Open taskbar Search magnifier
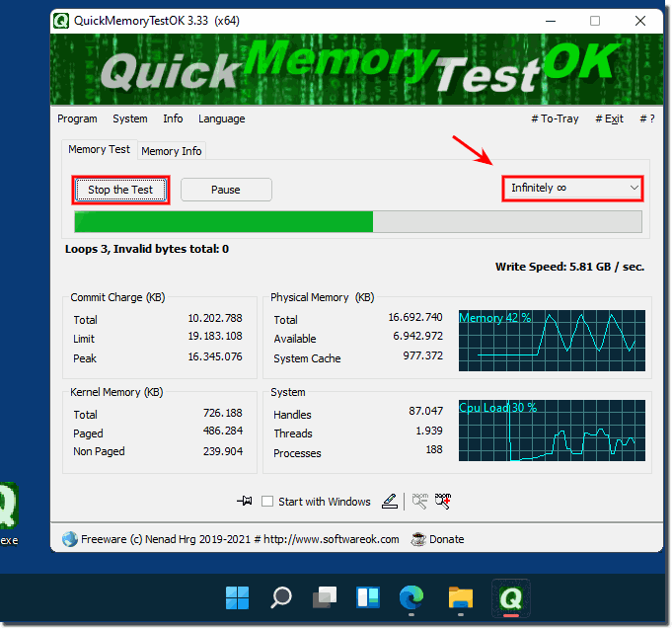Image resolution: width=672 pixels, height=629 pixels. click(x=281, y=597)
